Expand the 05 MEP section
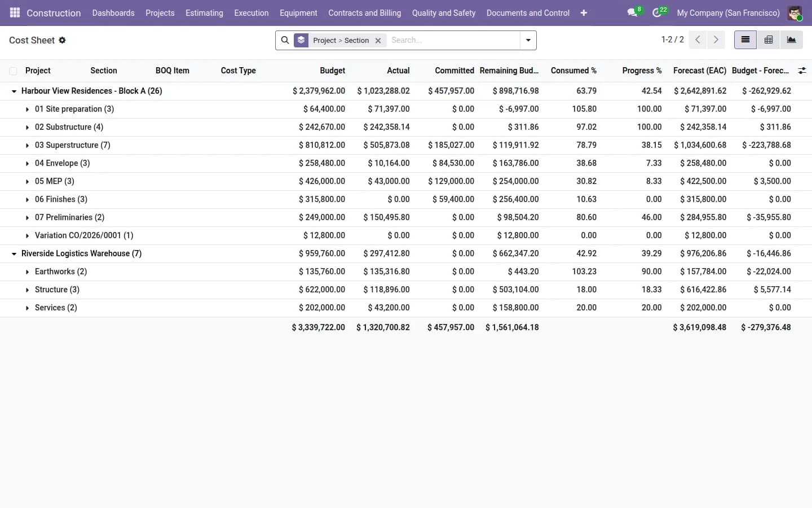The image size is (812, 508). (27, 181)
